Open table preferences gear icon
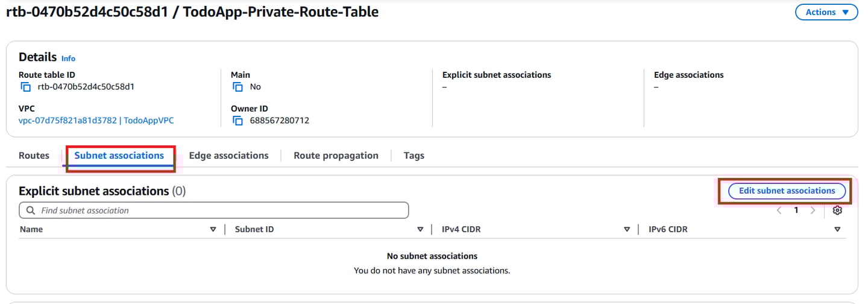 click(837, 211)
